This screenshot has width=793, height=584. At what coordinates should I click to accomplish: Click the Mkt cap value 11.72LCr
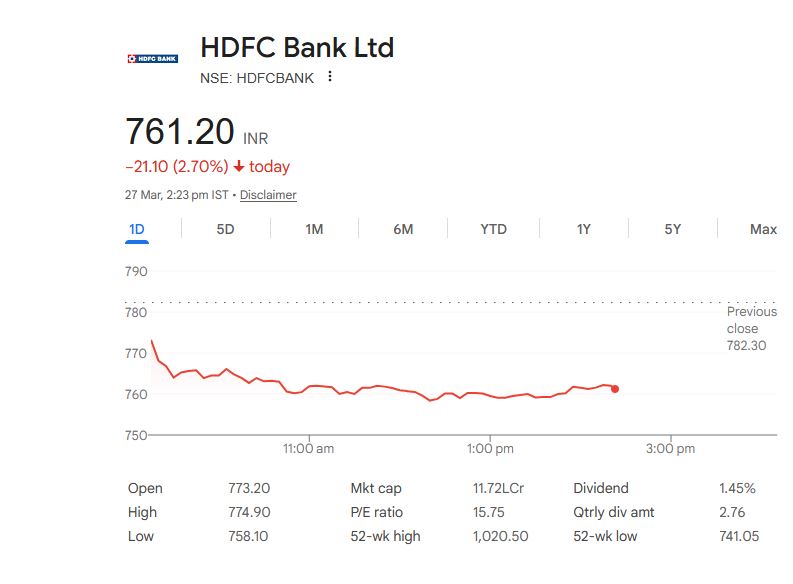[498, 488]
